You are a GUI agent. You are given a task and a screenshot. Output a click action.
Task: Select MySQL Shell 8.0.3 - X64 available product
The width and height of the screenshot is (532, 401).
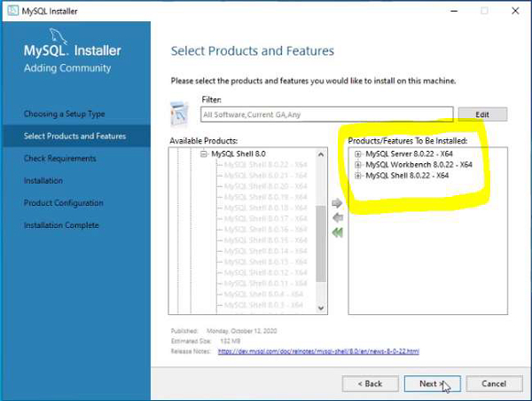pos(263,305)
